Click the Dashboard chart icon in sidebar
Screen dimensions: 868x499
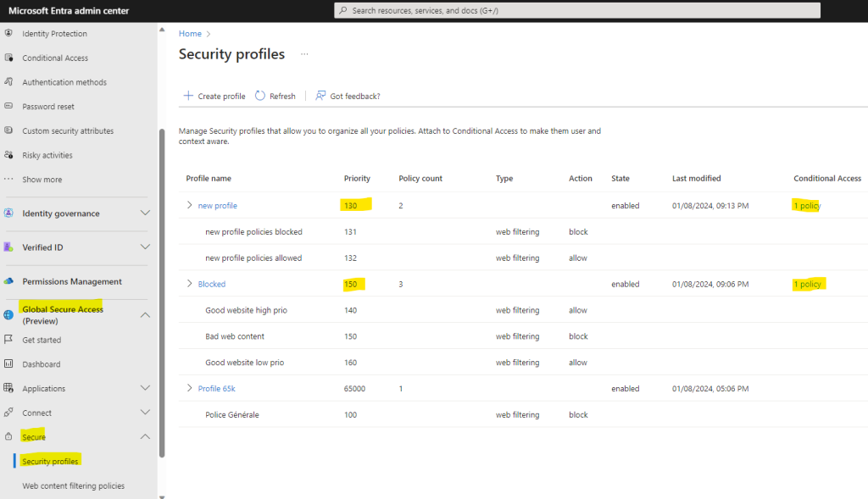(8, 364)
